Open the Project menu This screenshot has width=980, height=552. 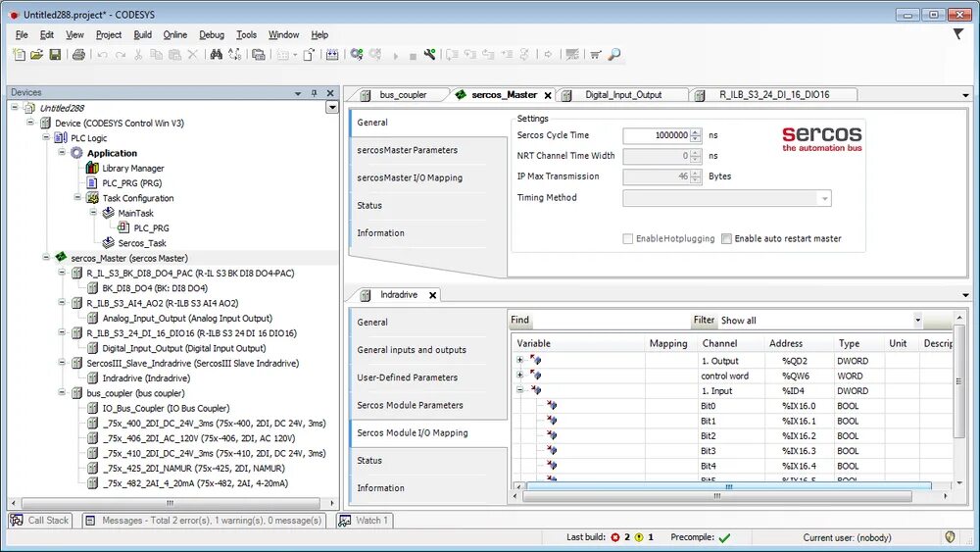click(x=109, y=35)
